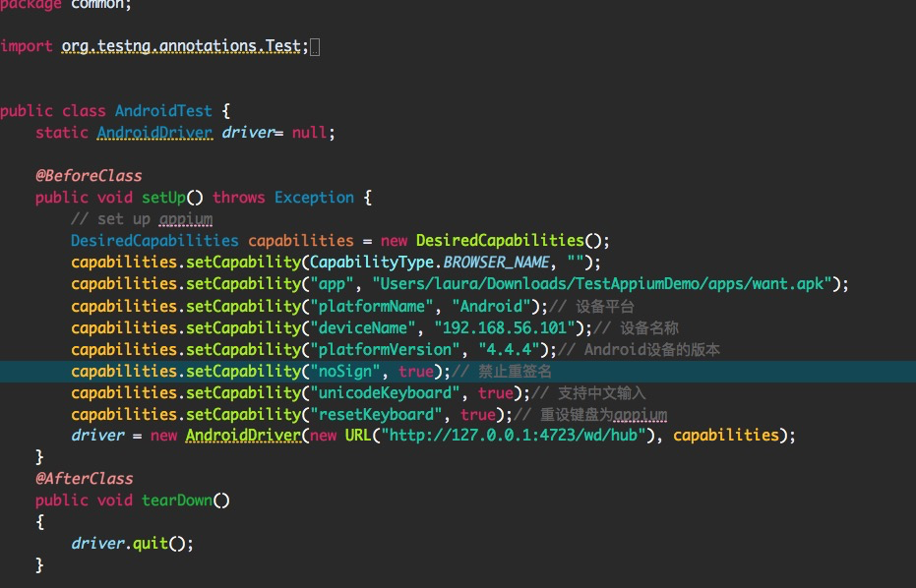Click underlined AndroidDriver in the driver assignment
Screen dimensions: 916x588
pos(243,435)
